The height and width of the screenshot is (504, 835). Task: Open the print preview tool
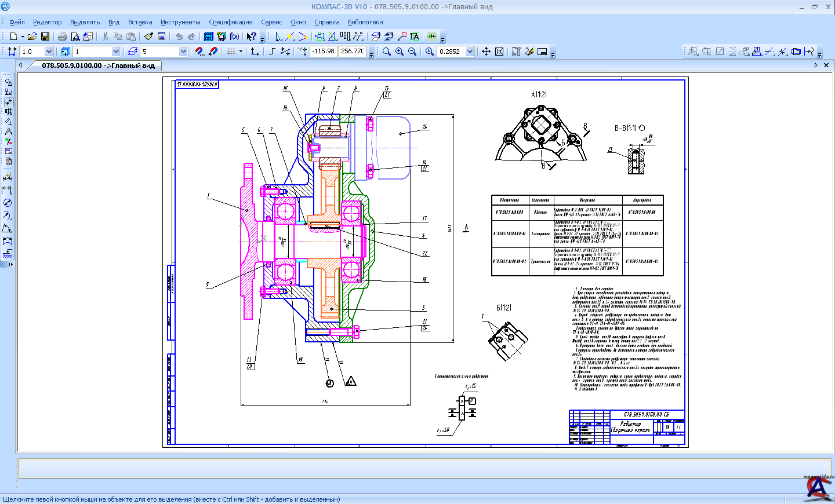75,36
